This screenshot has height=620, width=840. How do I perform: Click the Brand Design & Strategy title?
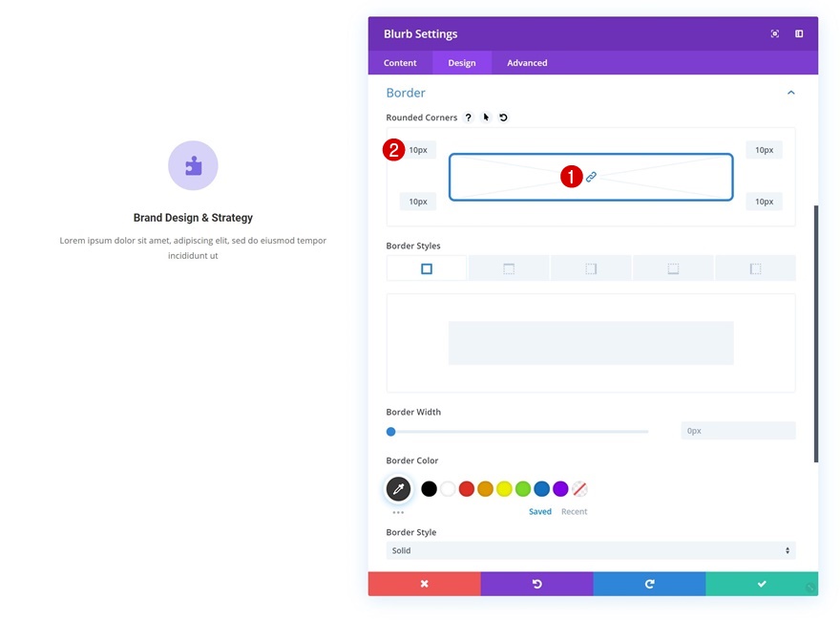point(193,218)
